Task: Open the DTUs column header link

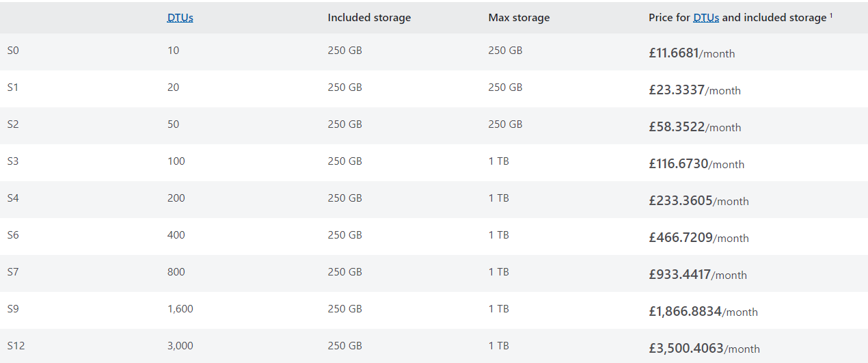Action: [x=180, y=18]
